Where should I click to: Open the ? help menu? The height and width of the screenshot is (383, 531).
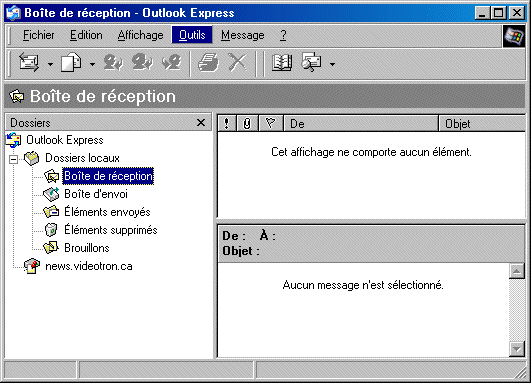pyautogui.click(x=283, y=35)
